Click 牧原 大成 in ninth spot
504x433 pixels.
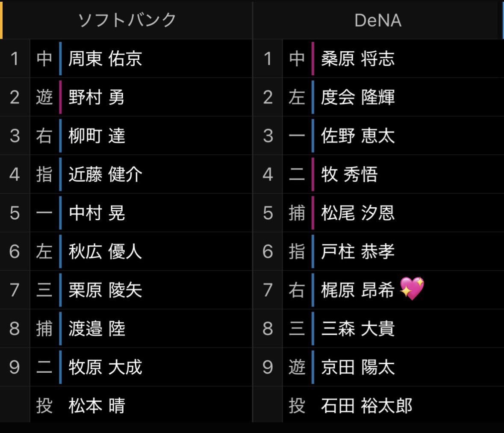pos(105,367)
